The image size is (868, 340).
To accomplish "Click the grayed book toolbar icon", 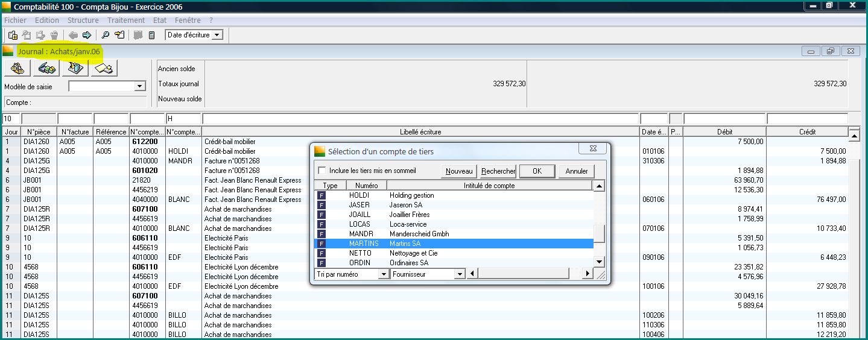I will (138, 35).
